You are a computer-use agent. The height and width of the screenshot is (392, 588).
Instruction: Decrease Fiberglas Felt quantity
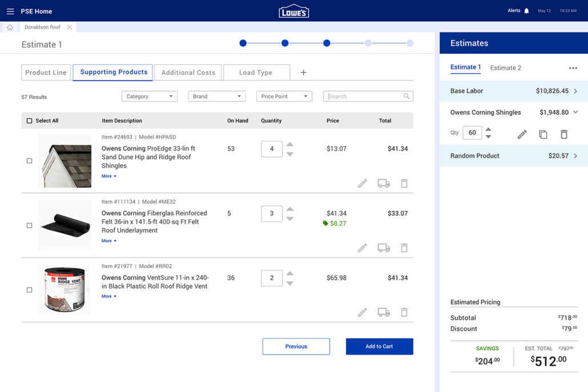(290, 219)
